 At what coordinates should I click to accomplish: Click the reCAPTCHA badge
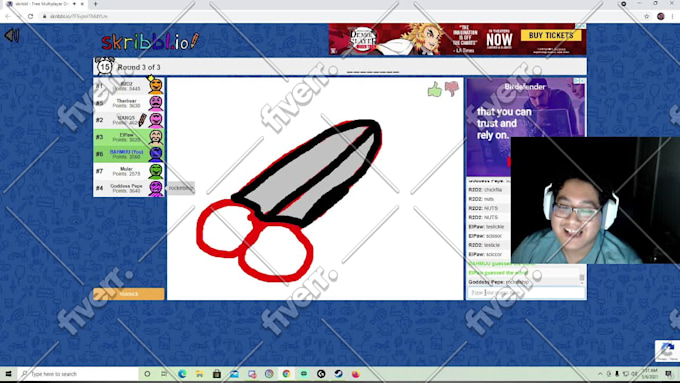(x=667, y=350)
